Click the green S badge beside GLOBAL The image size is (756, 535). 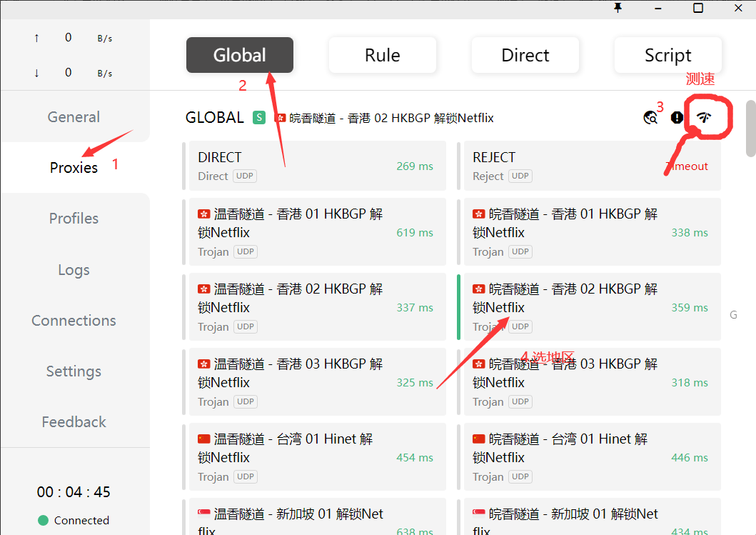[x=259, y=118]
